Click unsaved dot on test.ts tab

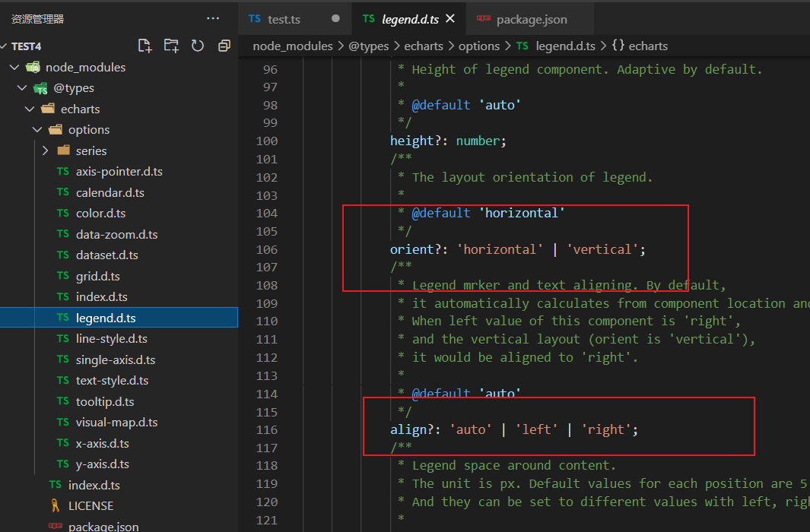pyautogui.click(x=335, y=19)
